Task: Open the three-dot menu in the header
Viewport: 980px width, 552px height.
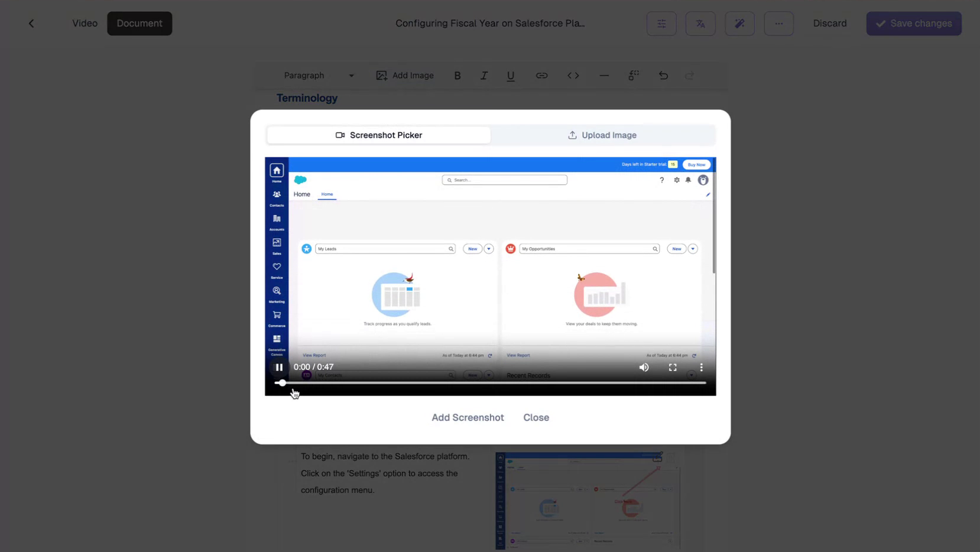Action: (778, 24)
